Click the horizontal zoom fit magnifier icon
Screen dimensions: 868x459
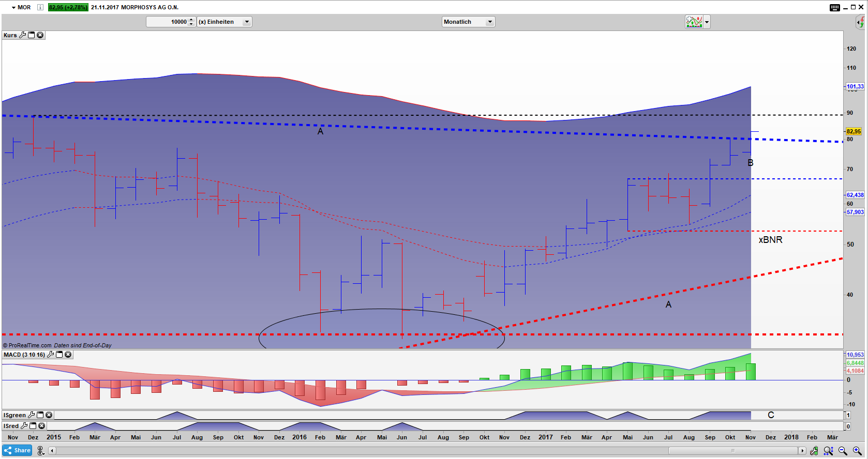pyautogui.click(x=829, y=451)
